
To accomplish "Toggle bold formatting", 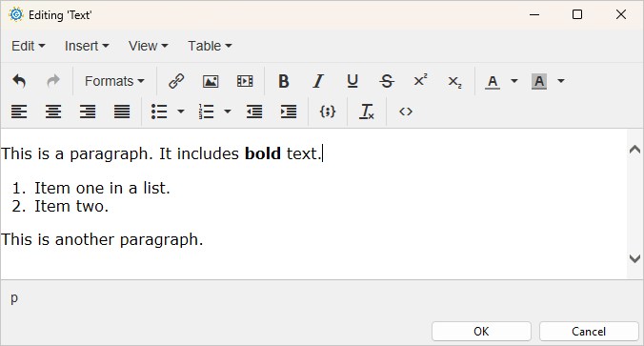I will click(283, 81).
